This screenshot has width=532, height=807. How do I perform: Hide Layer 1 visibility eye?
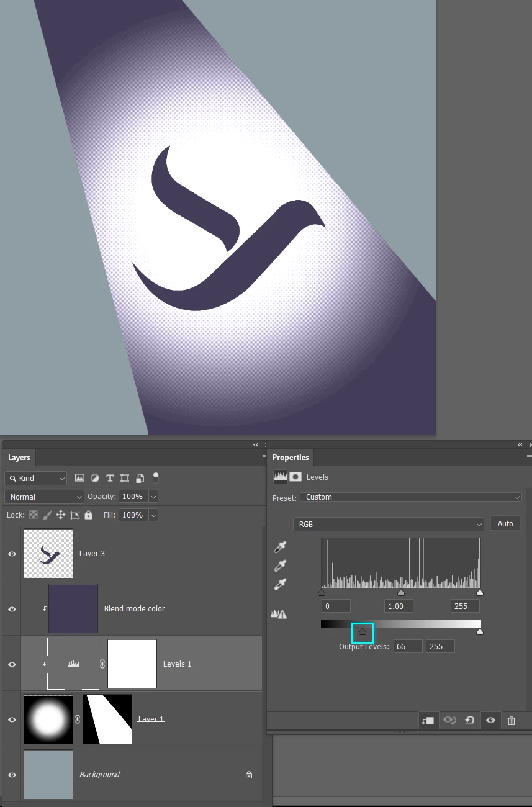point(12,719)
